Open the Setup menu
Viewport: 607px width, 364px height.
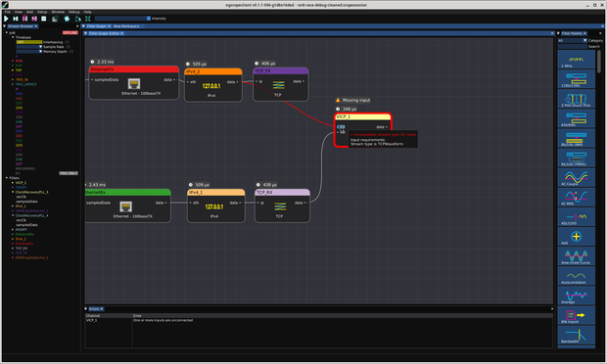[x=42, y=12]
